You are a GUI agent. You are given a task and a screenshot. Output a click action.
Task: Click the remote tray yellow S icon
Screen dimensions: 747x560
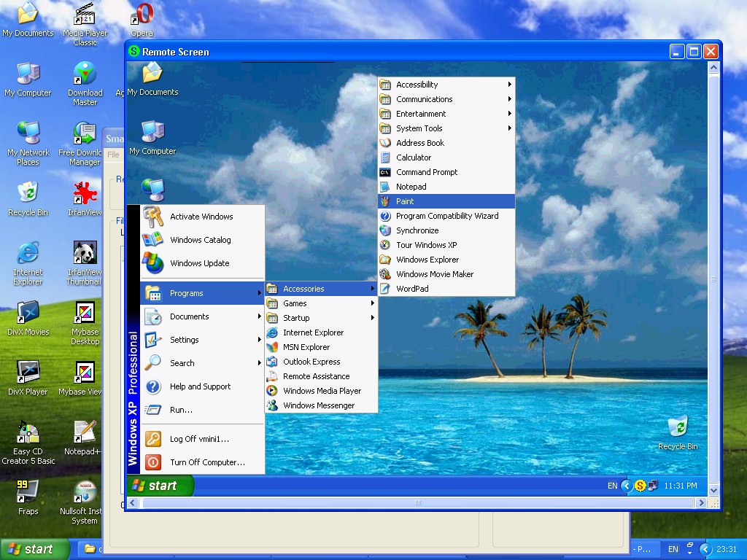[x=640, y=486]
